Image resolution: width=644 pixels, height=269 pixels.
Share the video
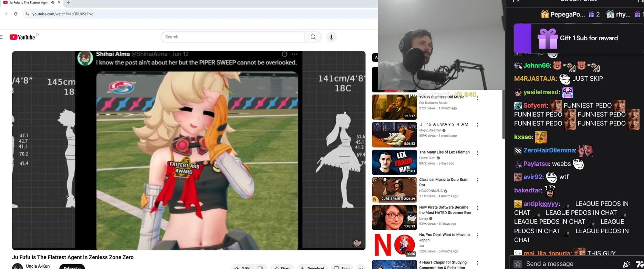282,267
